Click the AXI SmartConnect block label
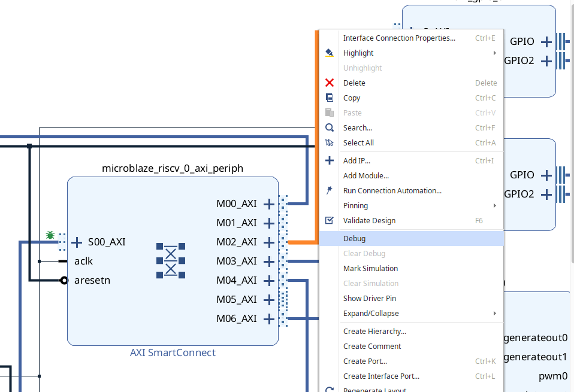 173,353
